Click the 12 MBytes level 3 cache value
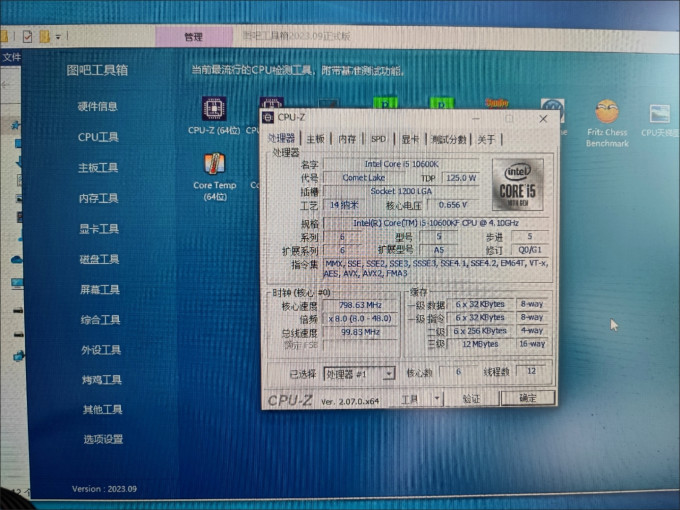The width and height of the screenshot is (680, 510). click(480, 344)
